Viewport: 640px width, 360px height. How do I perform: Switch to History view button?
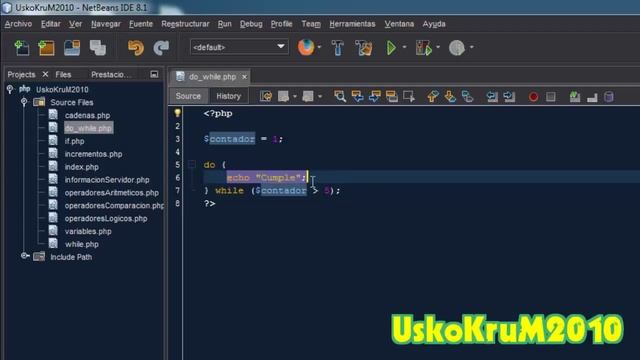click(x=228, y=96)
